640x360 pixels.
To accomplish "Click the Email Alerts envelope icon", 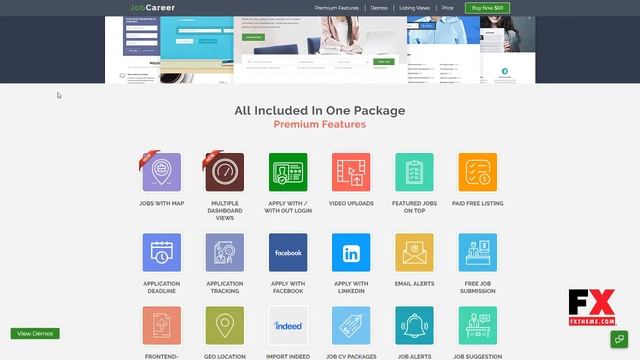I will click(414, 253).
